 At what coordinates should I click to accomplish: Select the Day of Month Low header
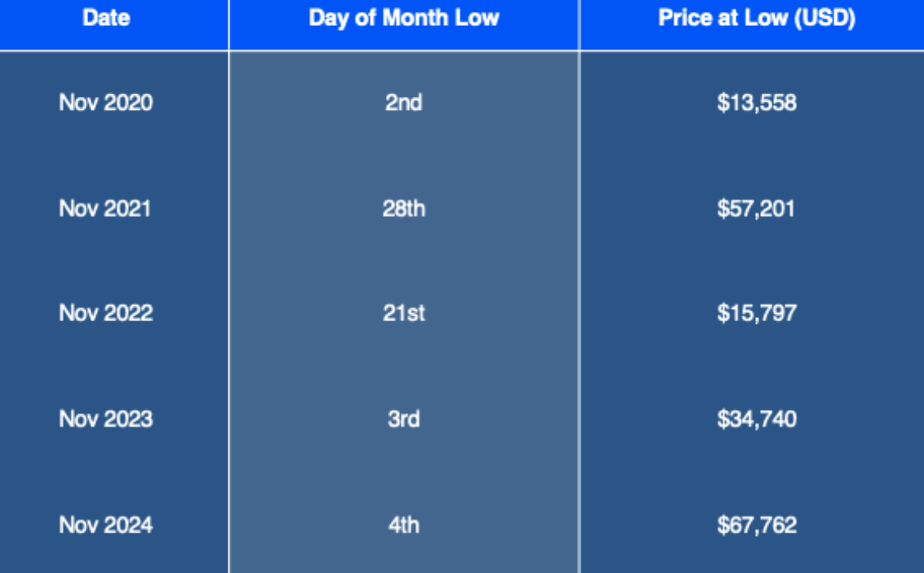[x=403, y=19]
